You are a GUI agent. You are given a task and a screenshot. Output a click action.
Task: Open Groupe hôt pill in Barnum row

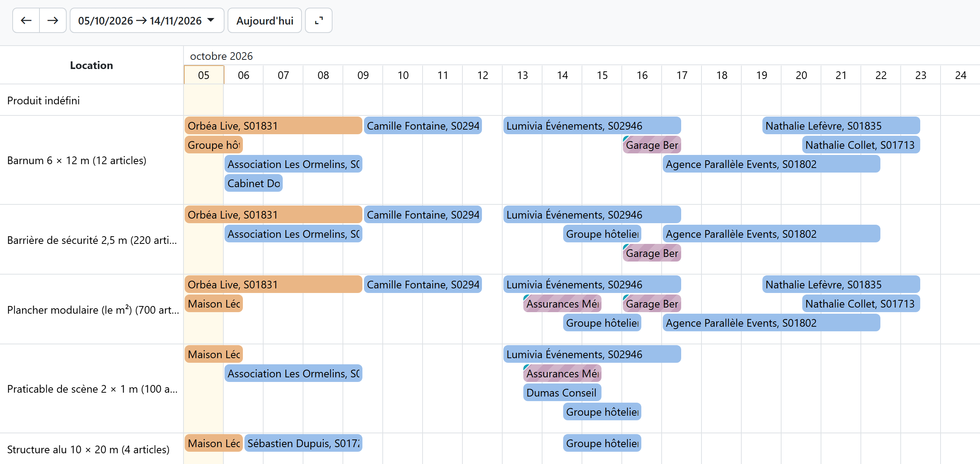coord(214,145)
